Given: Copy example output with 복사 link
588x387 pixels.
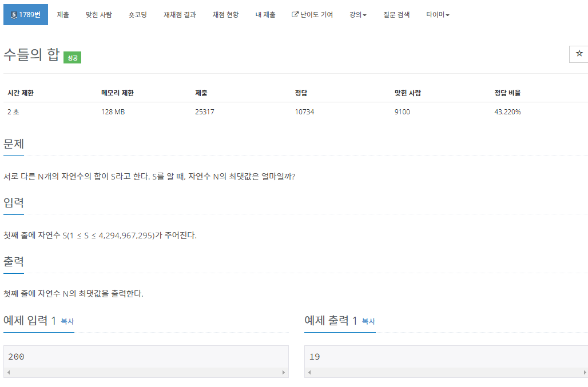Looking at the screenshot, I should point(368,321).
